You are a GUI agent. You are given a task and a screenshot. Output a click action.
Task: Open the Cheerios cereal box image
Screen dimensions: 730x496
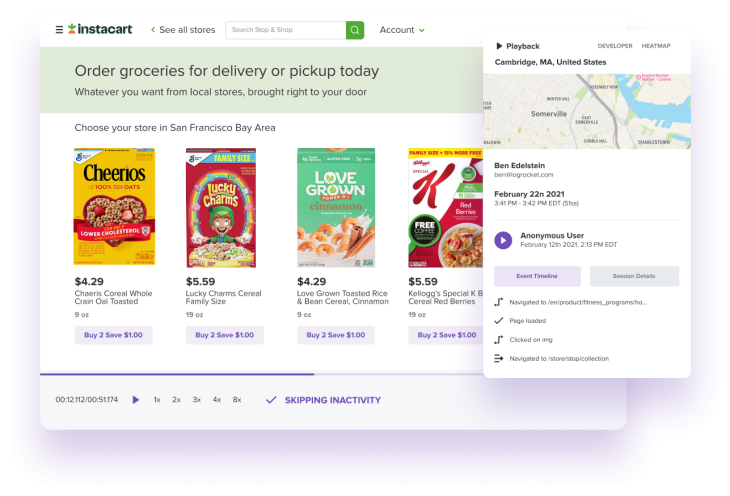pyautogui.click(x=114, y=206)
